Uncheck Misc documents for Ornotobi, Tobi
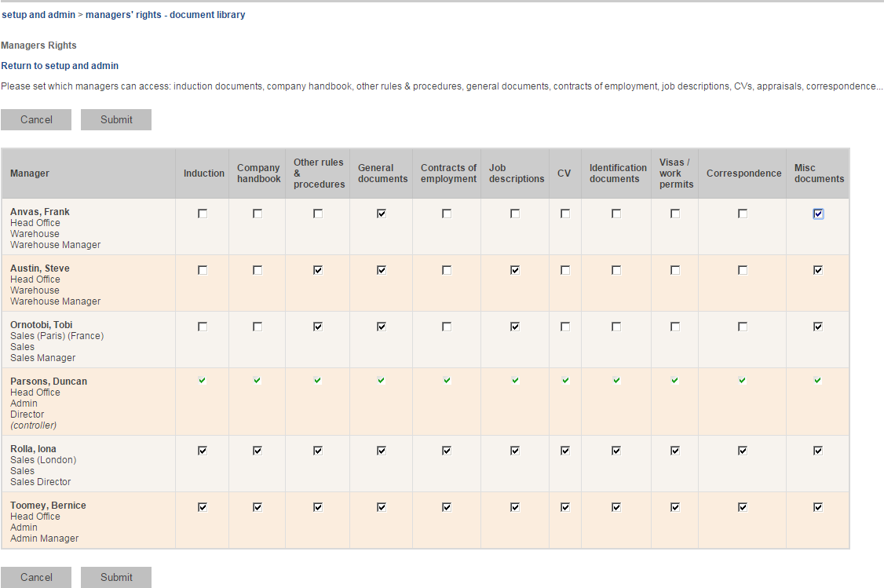The height and width of the screenshot is (588, 884). (818, 327)
